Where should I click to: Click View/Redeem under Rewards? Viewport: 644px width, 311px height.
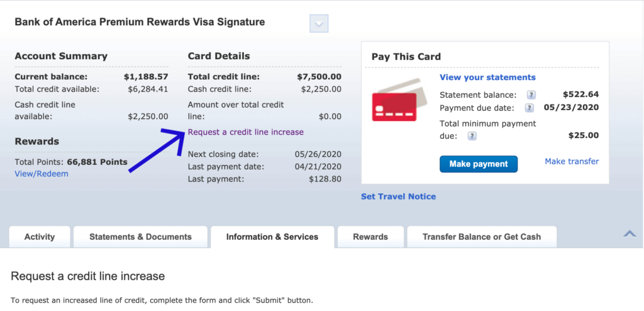(42, 174)
